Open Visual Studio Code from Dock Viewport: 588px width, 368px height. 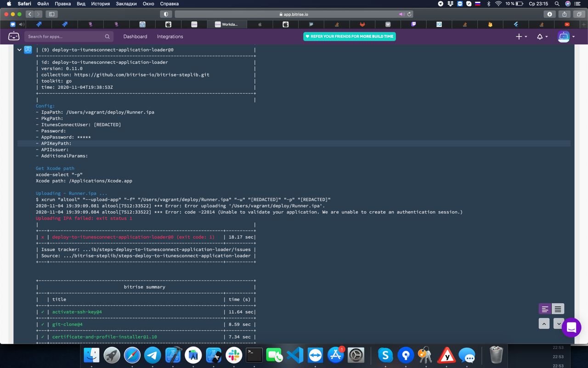[295, 355]
